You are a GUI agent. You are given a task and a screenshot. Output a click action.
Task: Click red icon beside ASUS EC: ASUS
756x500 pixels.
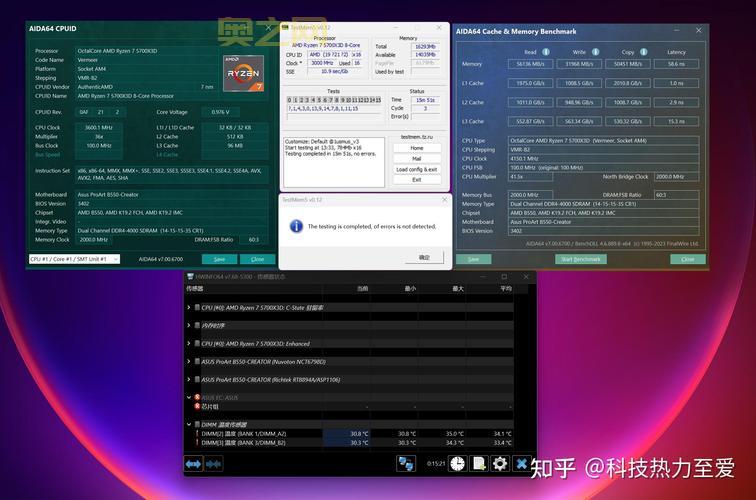pyautogui.click(x=197, y=397)
